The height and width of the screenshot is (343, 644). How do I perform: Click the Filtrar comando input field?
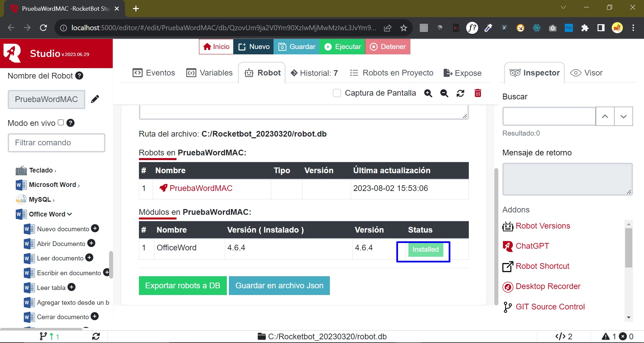tap(56, 143)
